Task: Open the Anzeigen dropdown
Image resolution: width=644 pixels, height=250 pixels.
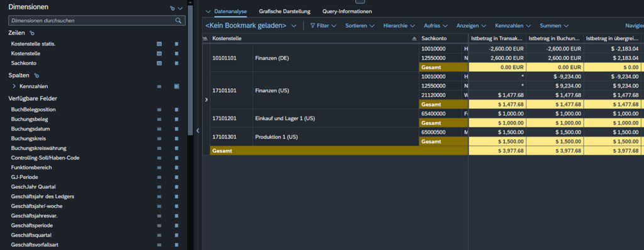Action: point(472,25)
